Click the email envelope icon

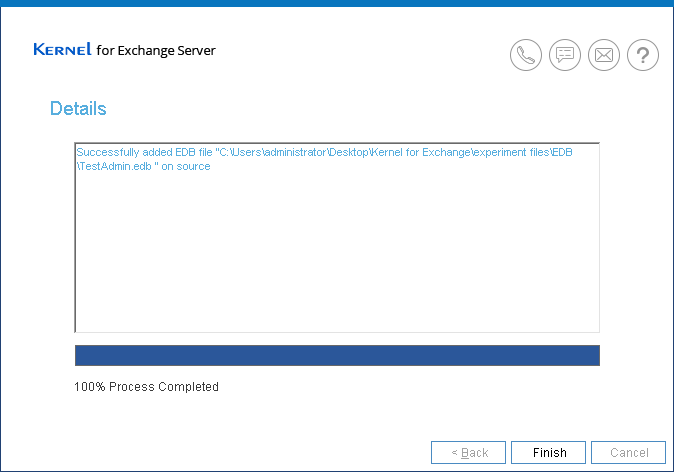pos(604,55)
